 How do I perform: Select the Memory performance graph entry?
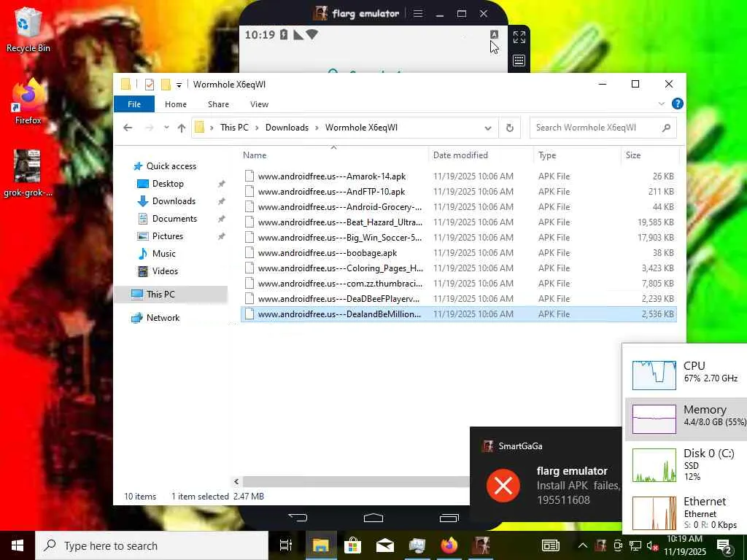(686, 419)
